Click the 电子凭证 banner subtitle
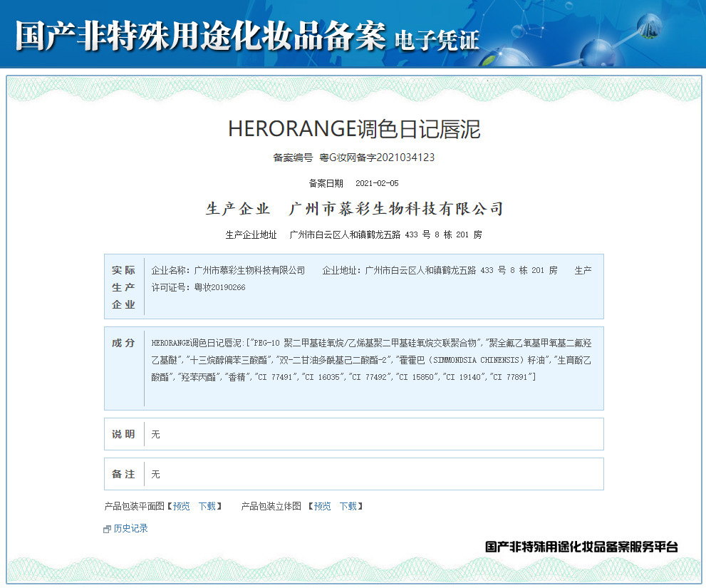Screen dimensions: 706x588 [437, 41]
